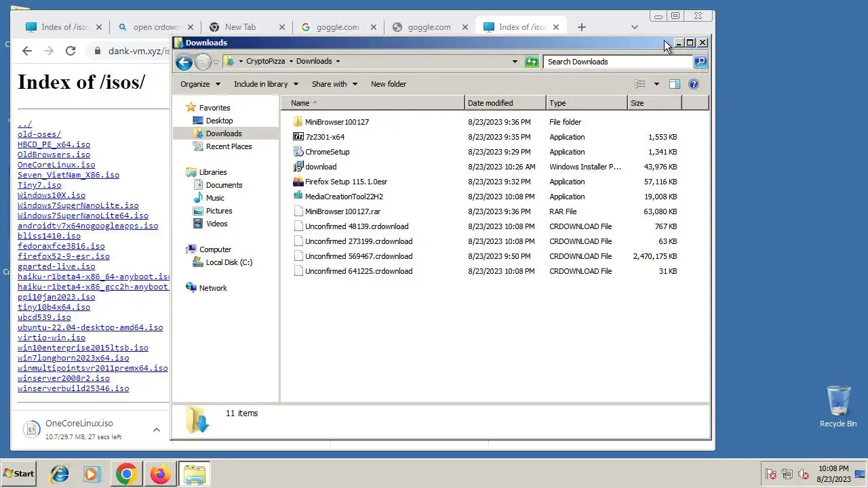Screen dimensions: 868x488
Task: Click the Change your view icon
Action: [x=639, y=84]
